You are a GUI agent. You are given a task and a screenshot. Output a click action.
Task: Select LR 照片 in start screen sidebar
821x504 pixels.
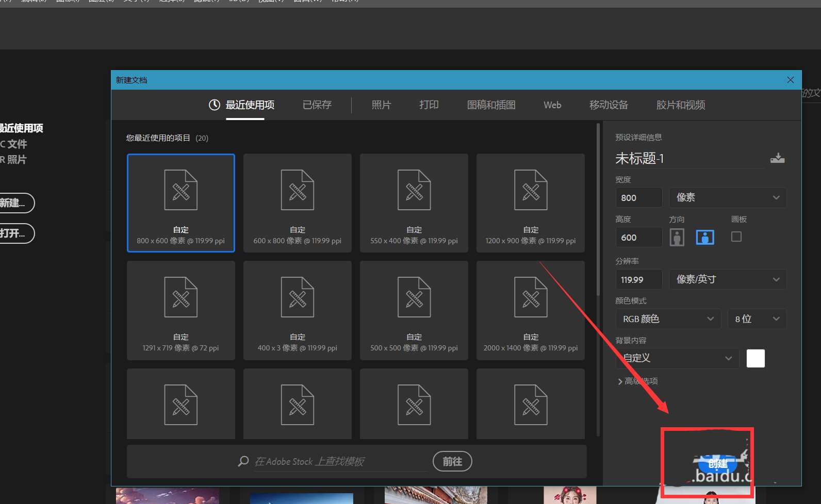(x=13, y=160)
